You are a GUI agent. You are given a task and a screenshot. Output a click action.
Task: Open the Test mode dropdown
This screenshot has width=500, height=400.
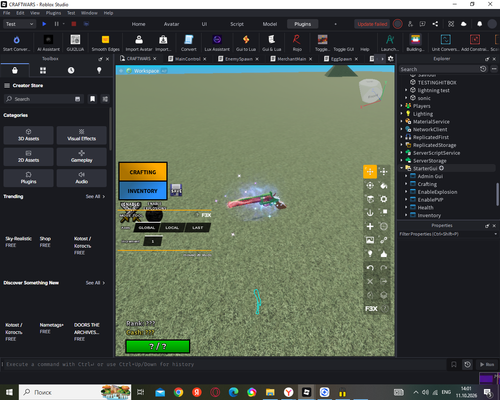19,24
